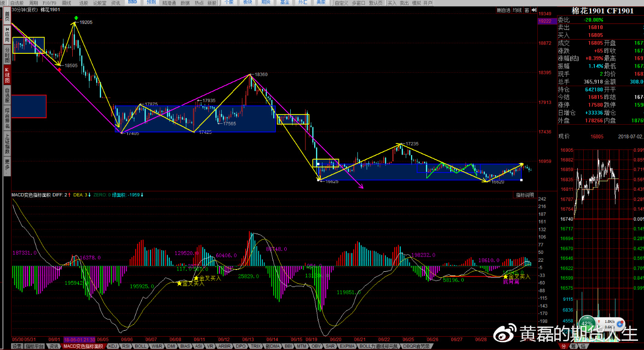Switch to 板块 sector view
644x350 pixels.
(x=247, y=2)
